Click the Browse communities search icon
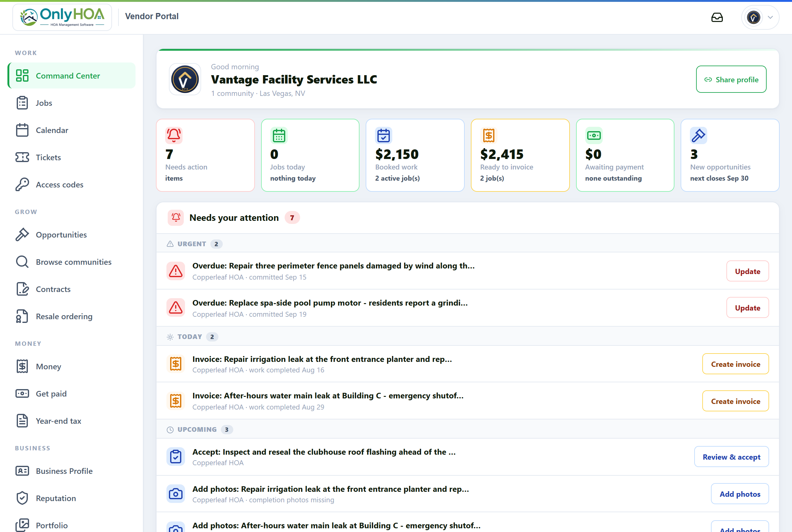This screenshot has width=792, height=532. pyautogui.click(x=22, y=262)
